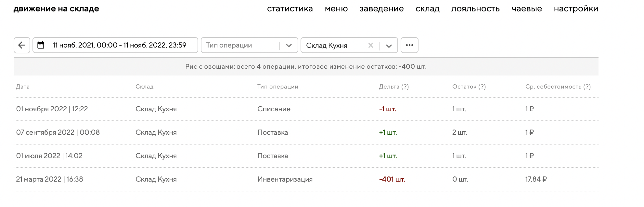Click the calendar icon in date field
Screen dimensions: 644x207
click(x=41, y=45)
